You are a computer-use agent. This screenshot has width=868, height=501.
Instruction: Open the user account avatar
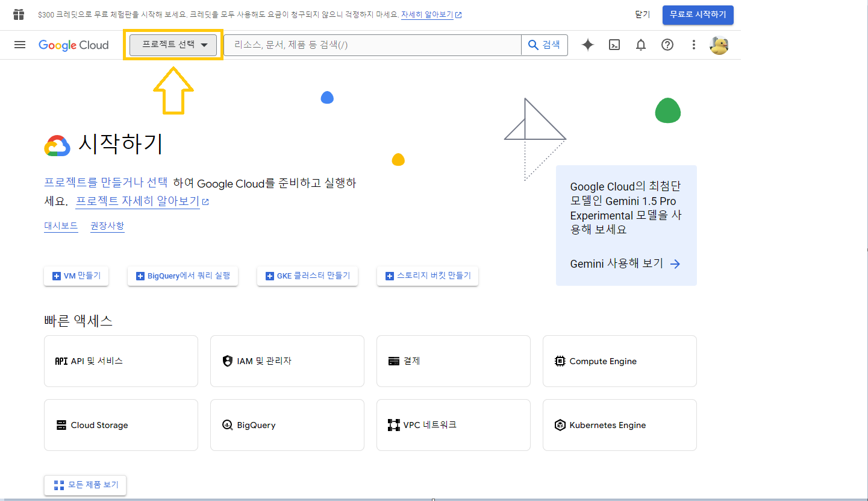click(x=719, y=45)
